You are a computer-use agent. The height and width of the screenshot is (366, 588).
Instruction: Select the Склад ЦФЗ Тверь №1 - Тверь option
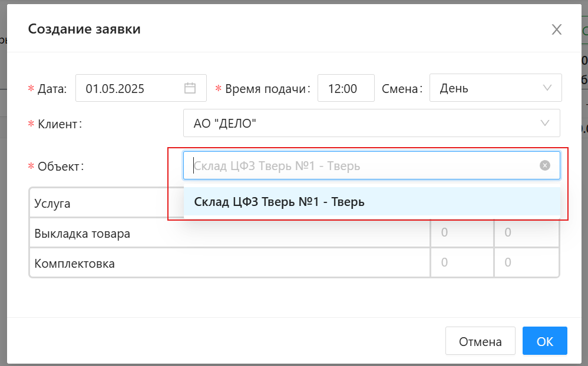[279, 202]
